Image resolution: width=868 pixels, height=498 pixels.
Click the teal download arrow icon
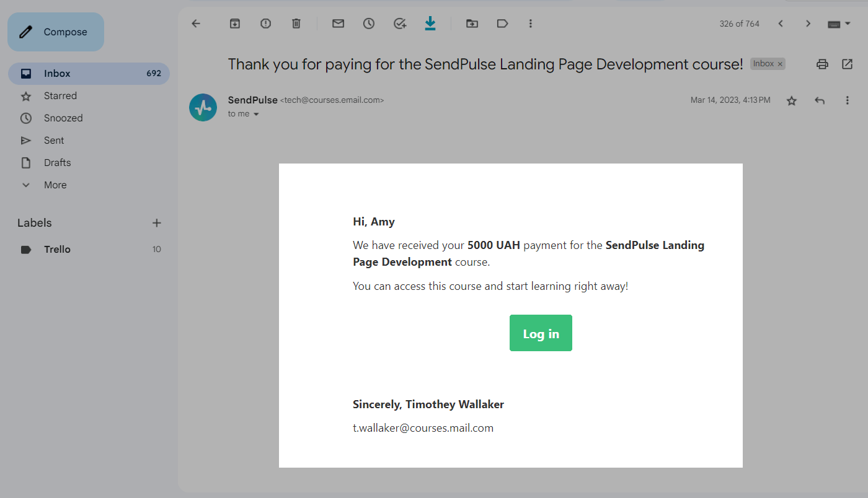[430, 24]
